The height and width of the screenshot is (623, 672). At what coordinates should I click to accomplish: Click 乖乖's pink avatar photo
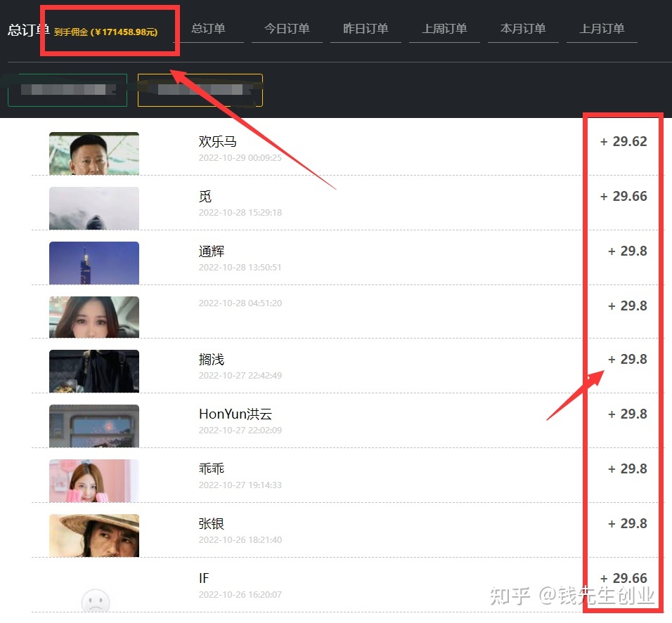94,480
